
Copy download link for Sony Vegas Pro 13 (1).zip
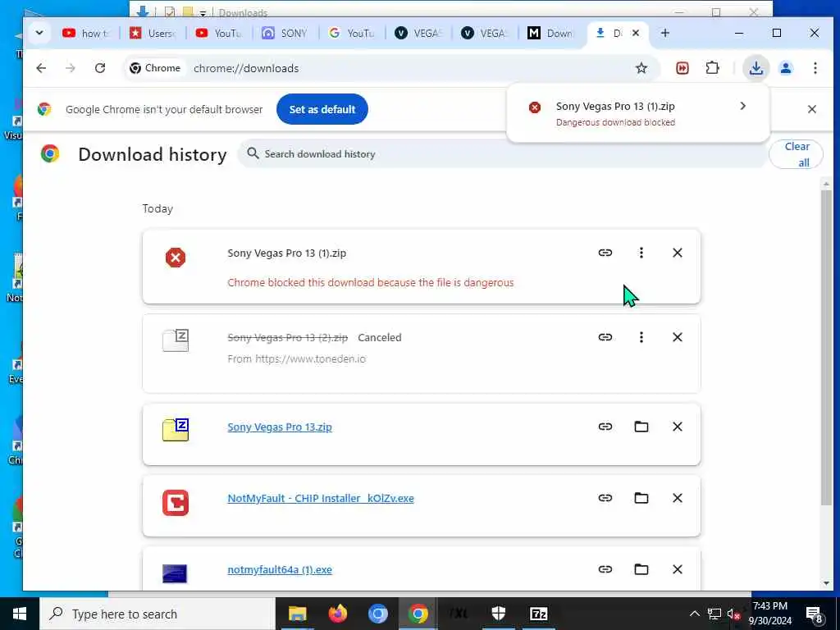(605, 253)
